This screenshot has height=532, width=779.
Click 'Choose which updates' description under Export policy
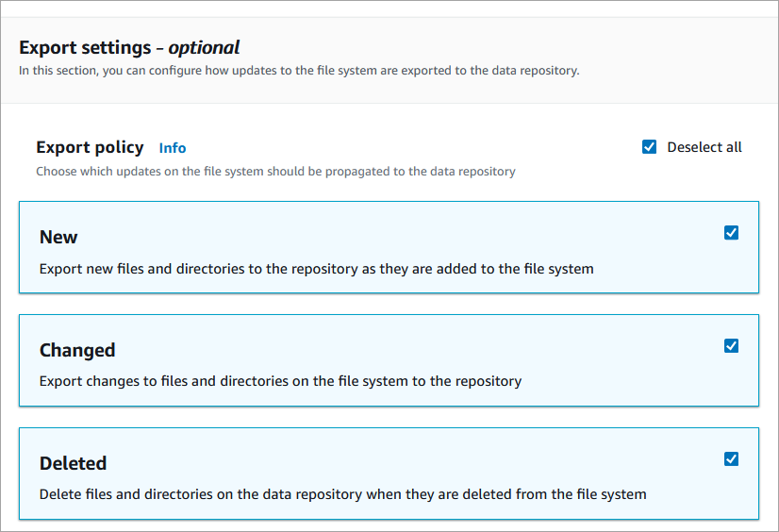[x=275, y=172]
